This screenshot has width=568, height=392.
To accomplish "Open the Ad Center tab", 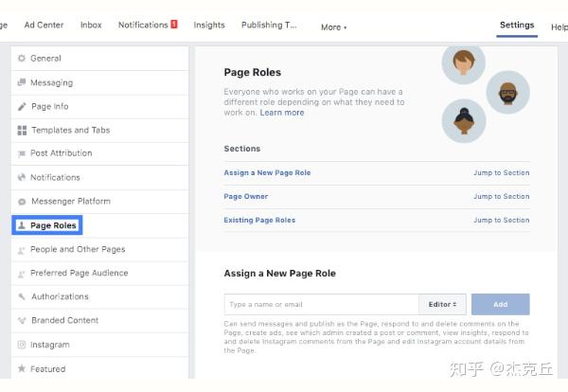I will click(44, 25).
